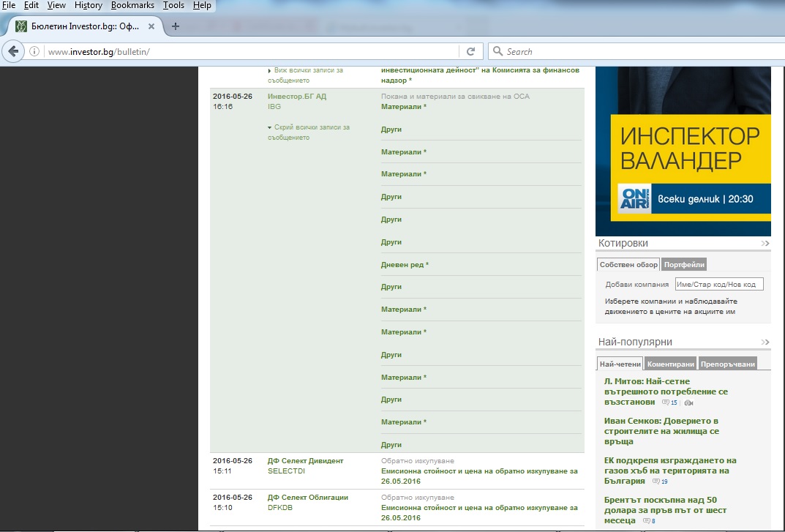Click the site information icon in address bar
The image size is (785, 532).
point(34,51)
